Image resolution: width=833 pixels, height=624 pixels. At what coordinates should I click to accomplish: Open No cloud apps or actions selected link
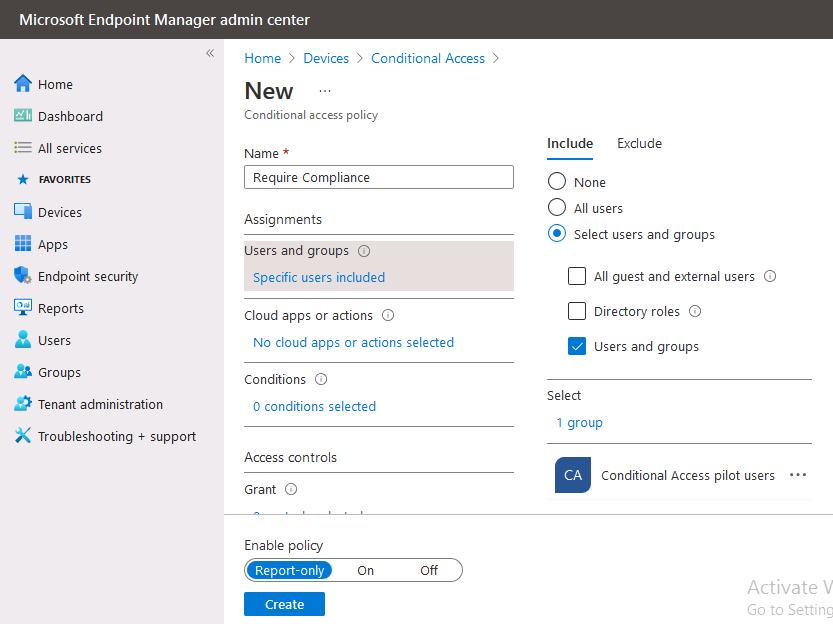(353, 343)
